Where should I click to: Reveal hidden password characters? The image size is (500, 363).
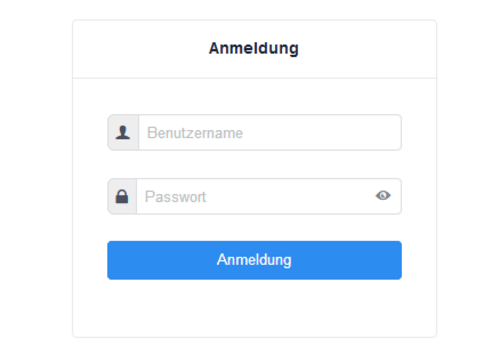tap(383, 195)
